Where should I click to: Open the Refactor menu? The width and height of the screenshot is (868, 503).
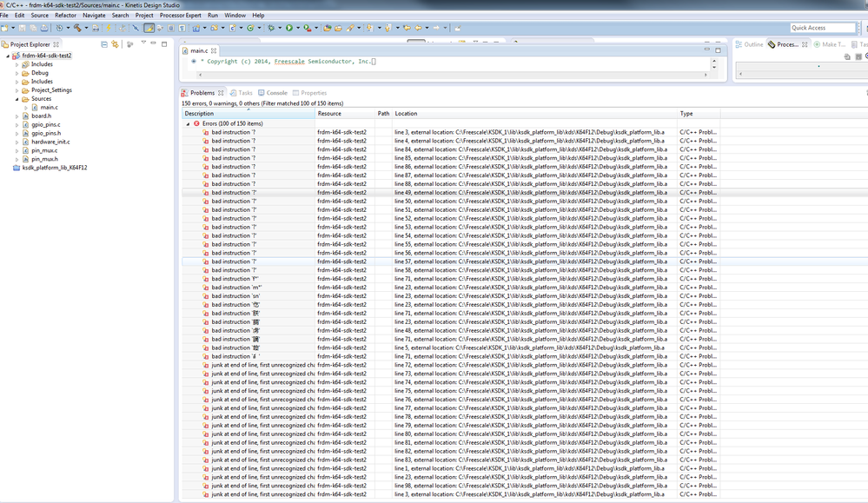pos(65,16)
